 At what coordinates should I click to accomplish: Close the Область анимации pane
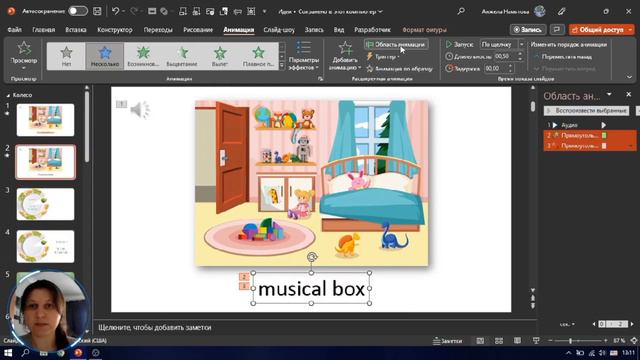click(629, 94)
